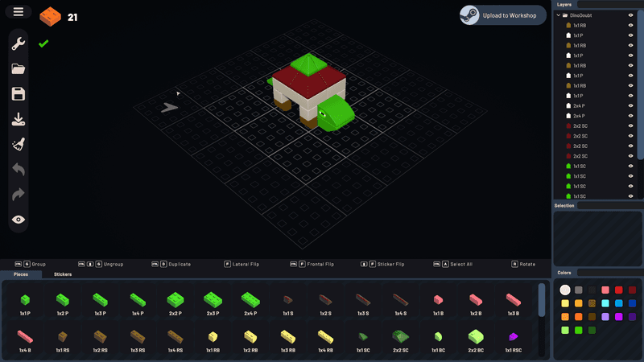Click the undo arrow icon
This screenshot has width=644, height=362.
(x=19, y=170)
